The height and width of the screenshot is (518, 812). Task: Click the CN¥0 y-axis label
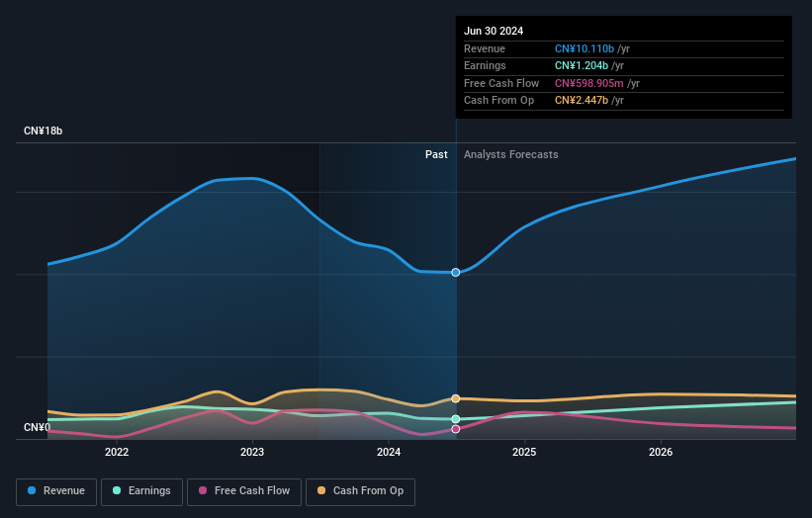(x=38, y=427)
